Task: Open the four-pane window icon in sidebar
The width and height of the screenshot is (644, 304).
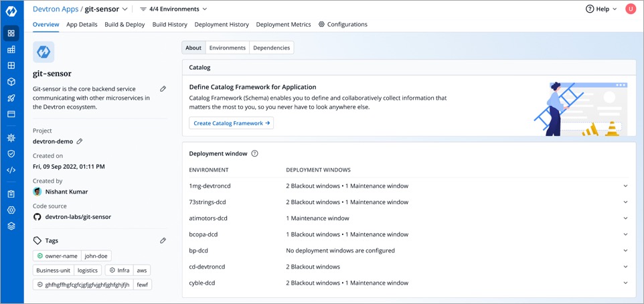Action: point(11,66)
